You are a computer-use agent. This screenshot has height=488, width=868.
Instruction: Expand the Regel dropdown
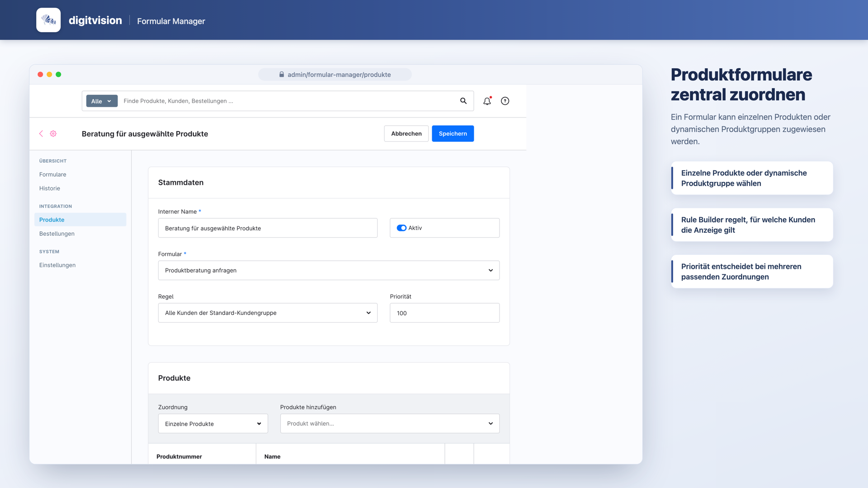[268, 313]
